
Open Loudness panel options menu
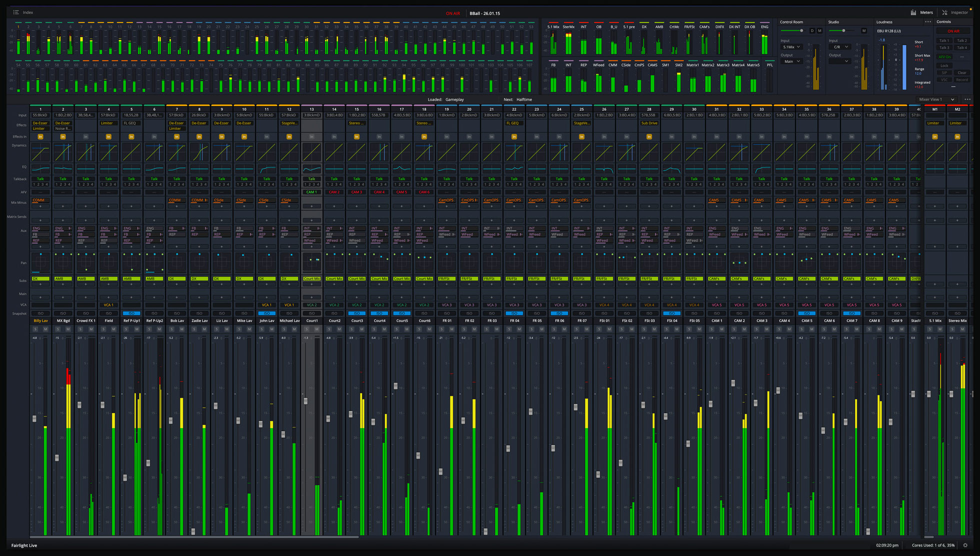[928, 22]
